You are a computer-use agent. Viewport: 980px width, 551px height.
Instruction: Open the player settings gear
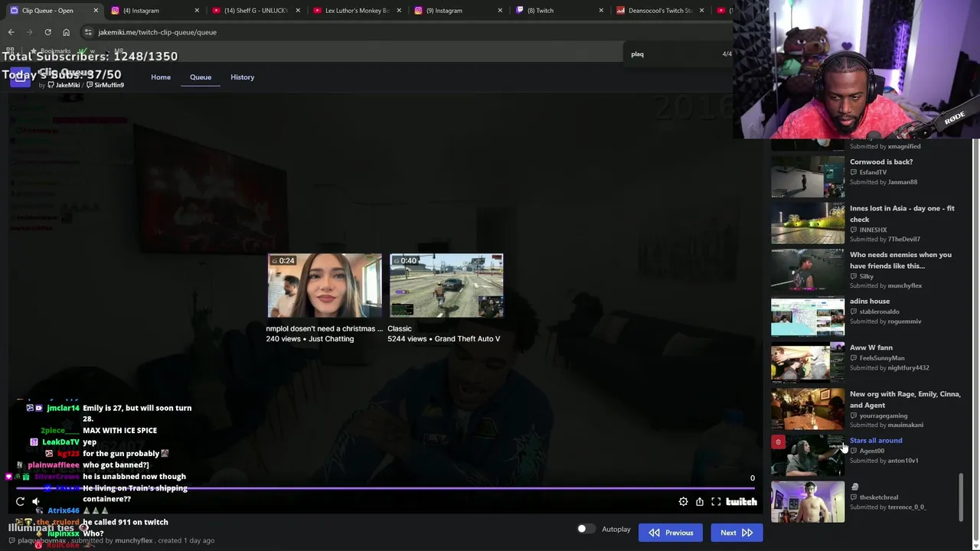(x=683, y=502)
